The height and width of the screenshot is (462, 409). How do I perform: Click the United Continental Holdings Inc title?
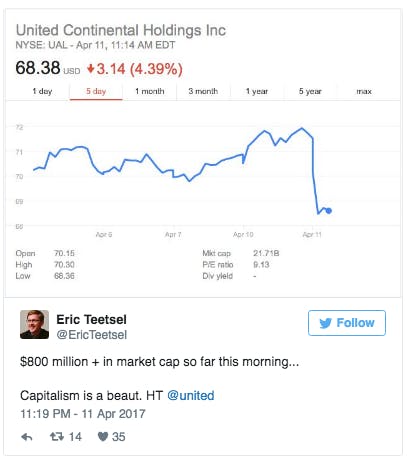pos(121,30)
